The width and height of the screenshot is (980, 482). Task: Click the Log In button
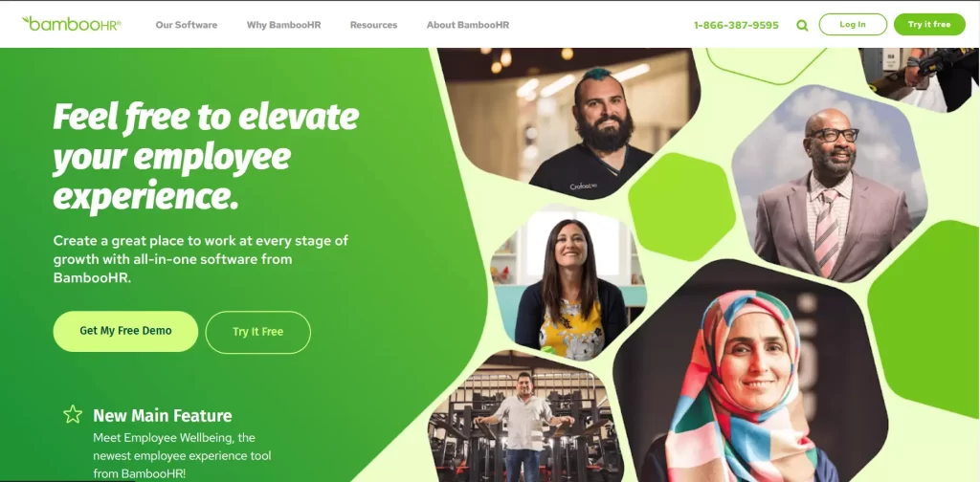[x=853, y=24]
